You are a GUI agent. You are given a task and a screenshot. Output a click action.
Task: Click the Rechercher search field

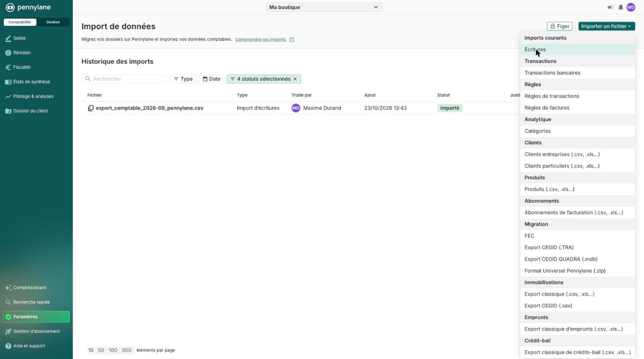[x=124, y=79]
